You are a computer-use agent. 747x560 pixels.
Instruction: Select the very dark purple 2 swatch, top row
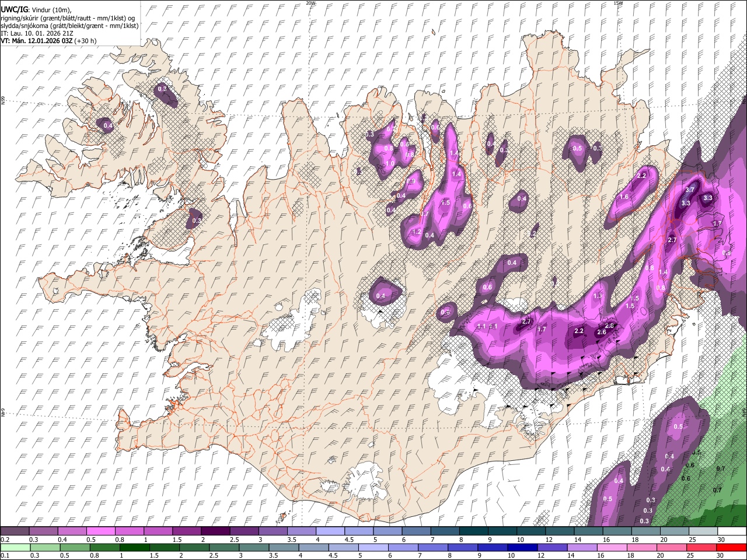[215, 531]
